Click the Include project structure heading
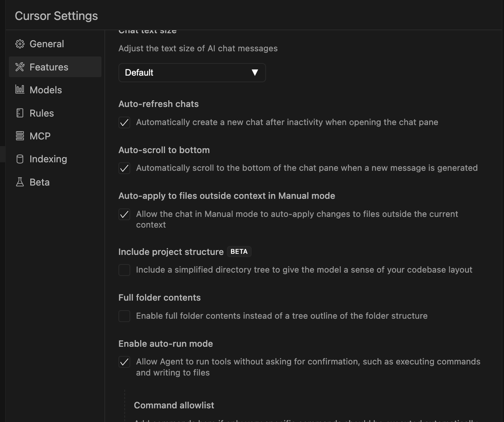 pyautogui.click(x=171, y=252)
